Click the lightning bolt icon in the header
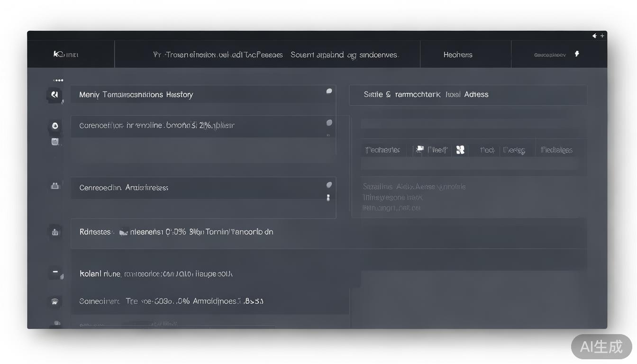This screenshot has height=364, width=637. (x=577, y=54)
